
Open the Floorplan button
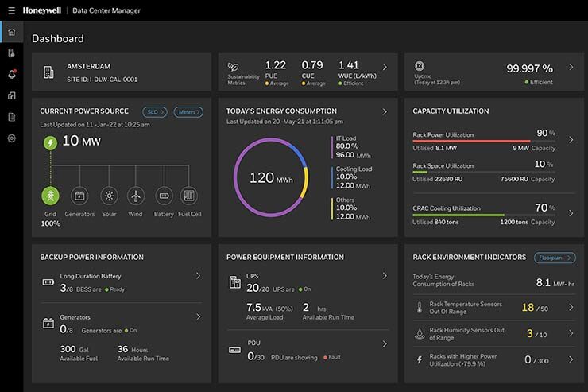555,258
